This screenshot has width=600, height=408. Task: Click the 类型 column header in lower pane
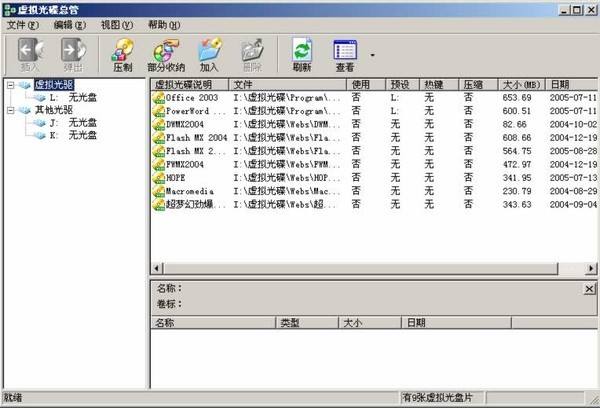click(307, 323)
